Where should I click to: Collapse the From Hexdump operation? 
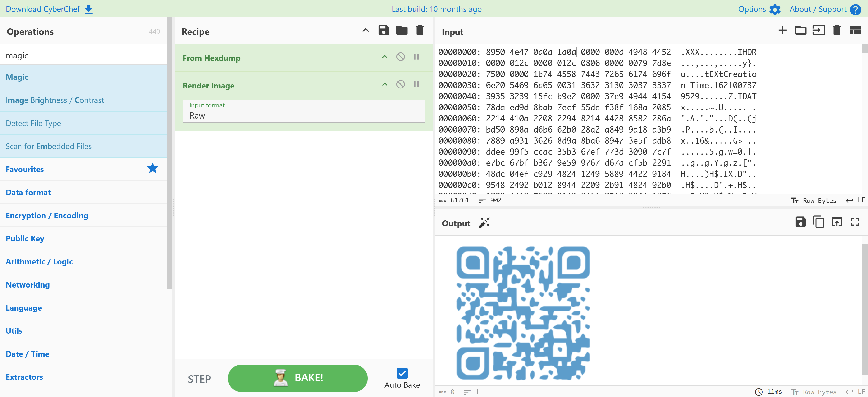click(385, 57)
